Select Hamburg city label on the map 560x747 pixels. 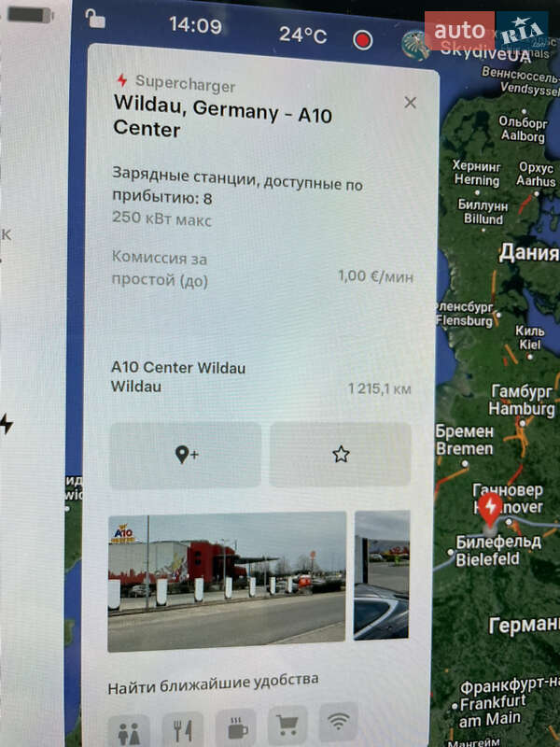pyautogui.click(x=522, y=401)
